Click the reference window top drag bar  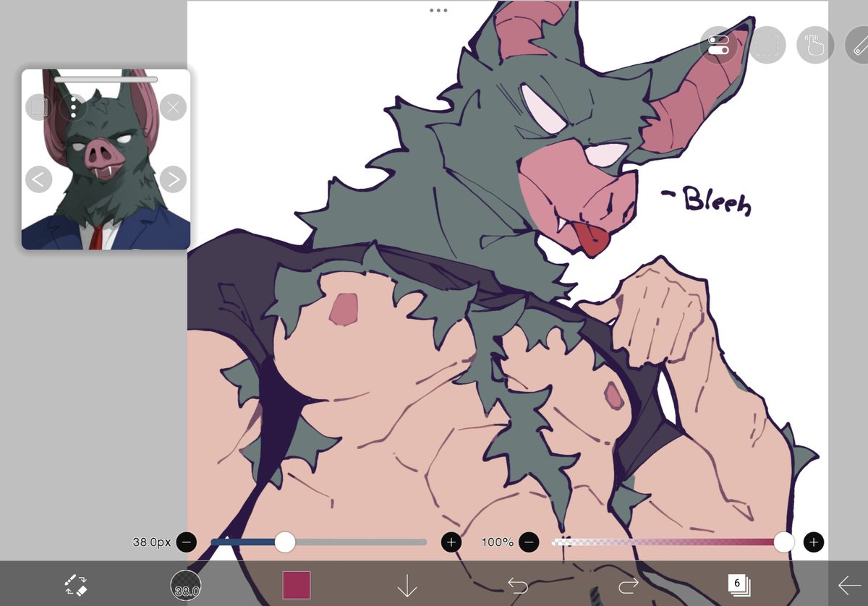[106, 79]
